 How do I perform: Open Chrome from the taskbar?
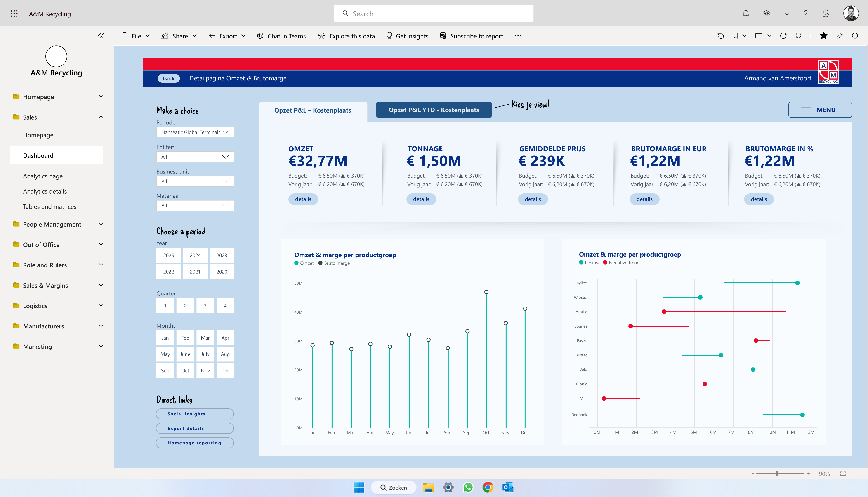click(x=488, y=488)
